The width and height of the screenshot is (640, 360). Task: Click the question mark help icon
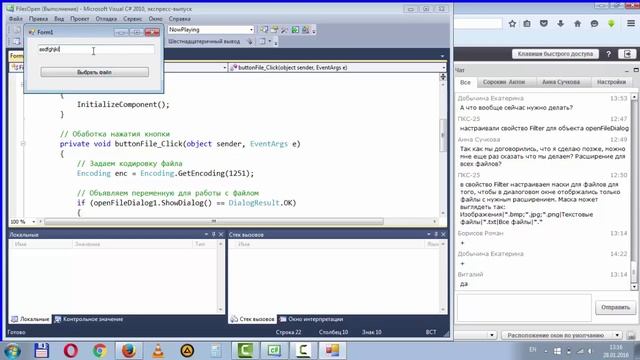(x=608, y=54)
